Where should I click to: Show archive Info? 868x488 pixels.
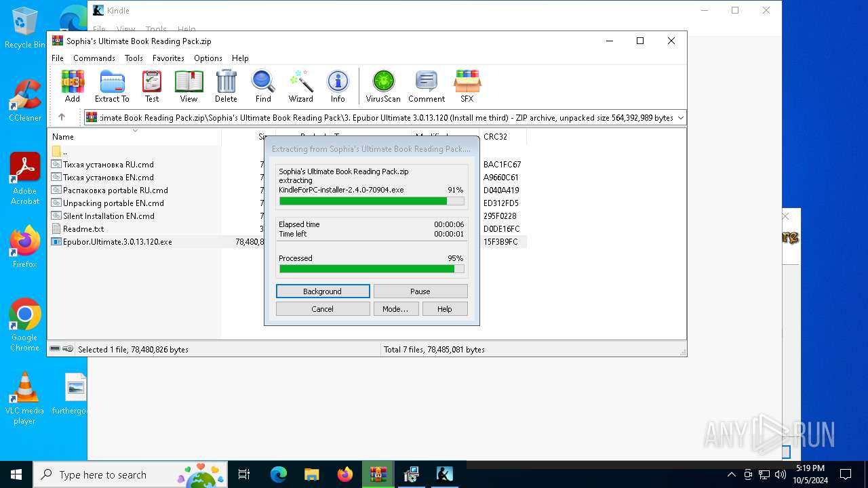pos(338,86)
